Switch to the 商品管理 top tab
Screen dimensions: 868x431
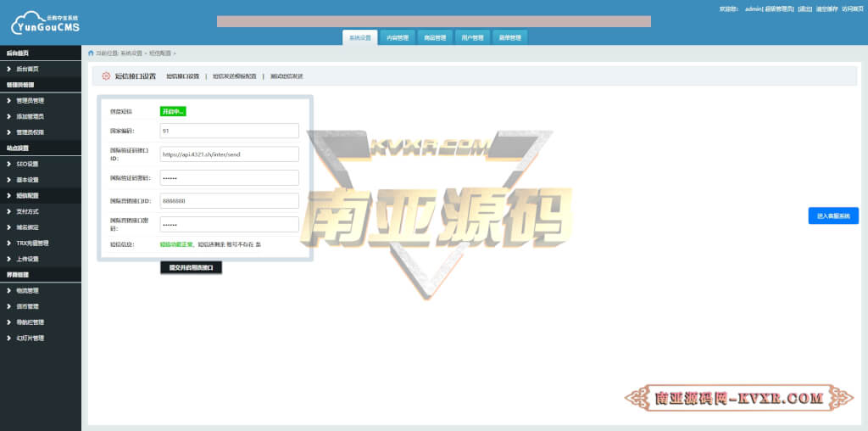click(435, 37)
